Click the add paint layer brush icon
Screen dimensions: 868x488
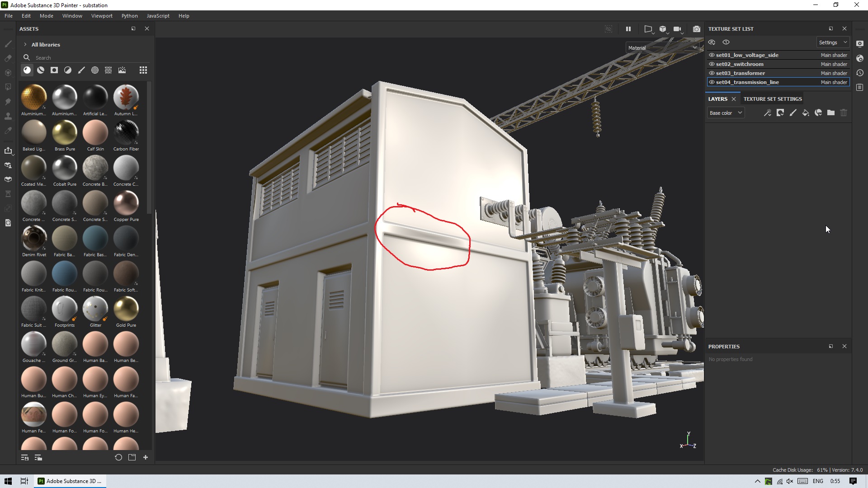[x=793, y=113]
